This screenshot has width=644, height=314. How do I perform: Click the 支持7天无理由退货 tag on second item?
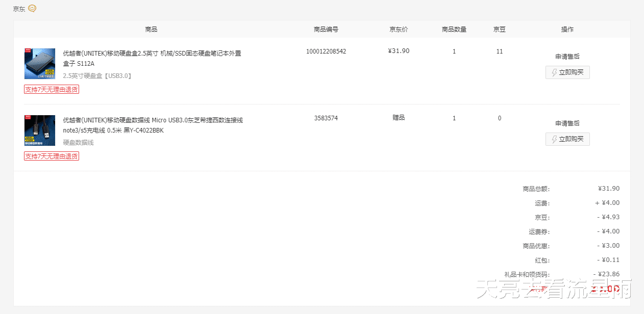51,156
